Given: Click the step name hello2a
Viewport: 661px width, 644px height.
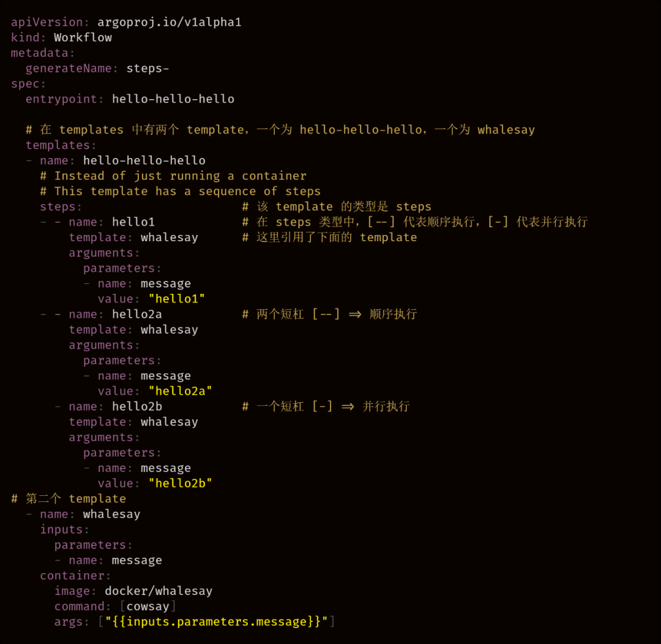Looking at the screenshot, I should [x=137, y=314].
